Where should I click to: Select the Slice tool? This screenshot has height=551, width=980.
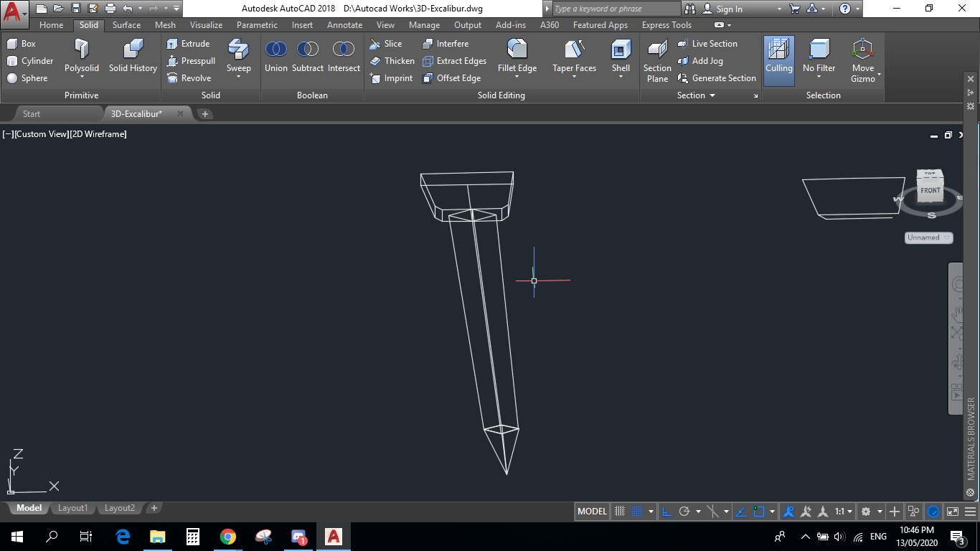pos(386,44)
